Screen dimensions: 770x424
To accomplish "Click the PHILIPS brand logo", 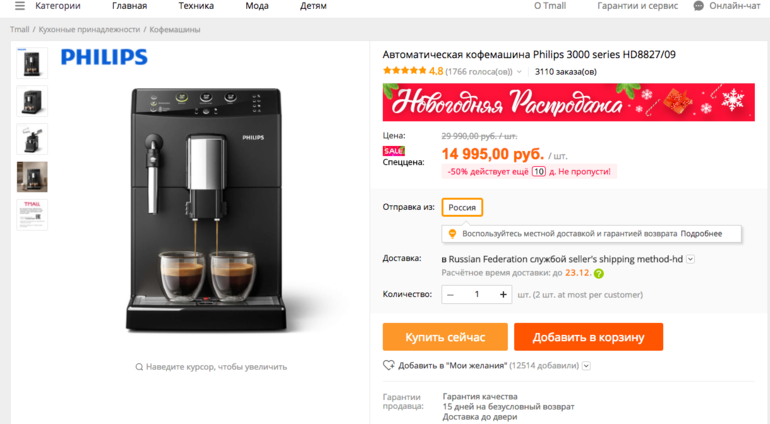I will (x=104, y=57).
